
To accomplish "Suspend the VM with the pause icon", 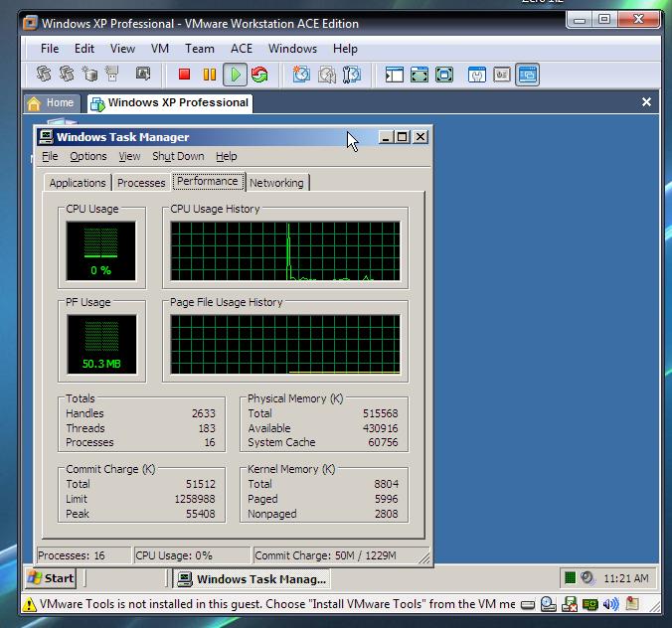I will pyautogui.click(x=209, y=75).
